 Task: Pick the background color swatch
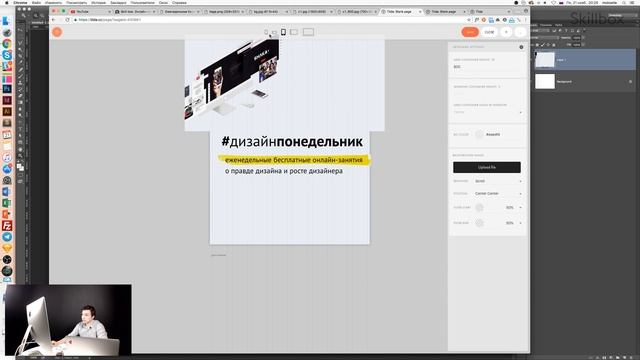[479, 134]
